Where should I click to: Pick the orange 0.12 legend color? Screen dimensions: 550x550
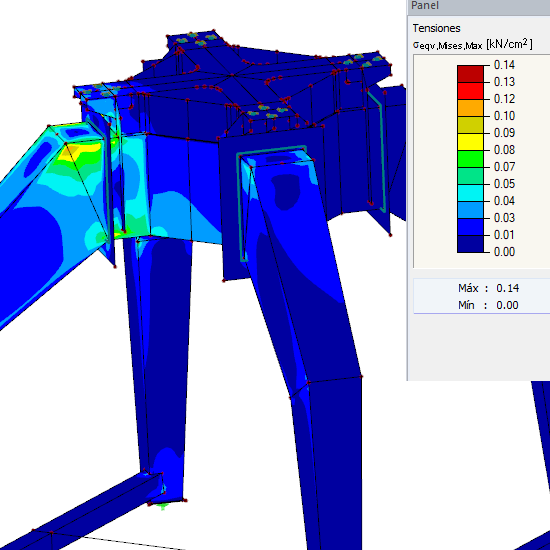pyautogui.click(x=470, y=108)
